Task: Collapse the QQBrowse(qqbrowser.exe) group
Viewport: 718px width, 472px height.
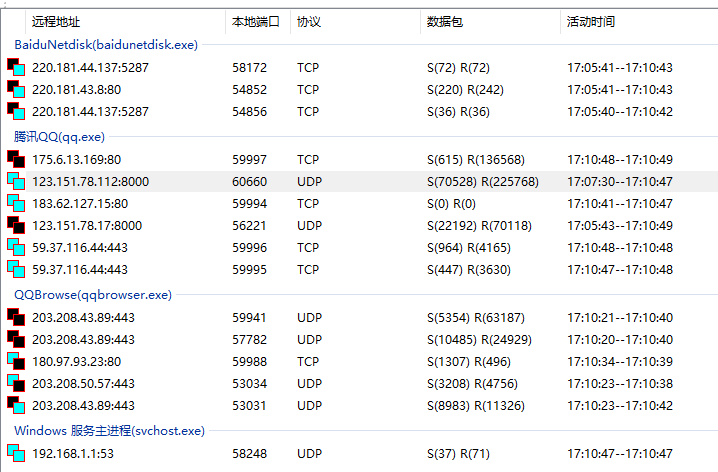Action: coord(92,295)
